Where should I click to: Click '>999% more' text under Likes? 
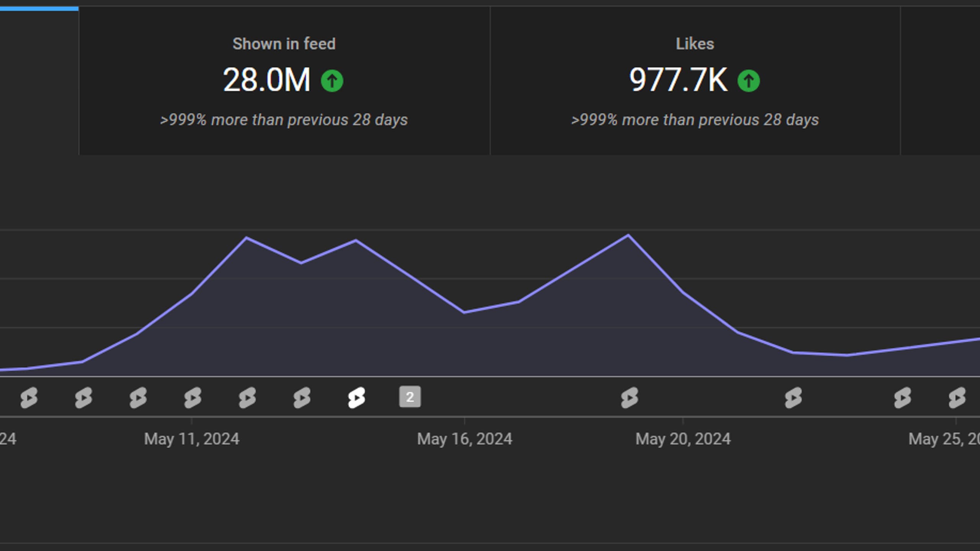click(695, 120)
